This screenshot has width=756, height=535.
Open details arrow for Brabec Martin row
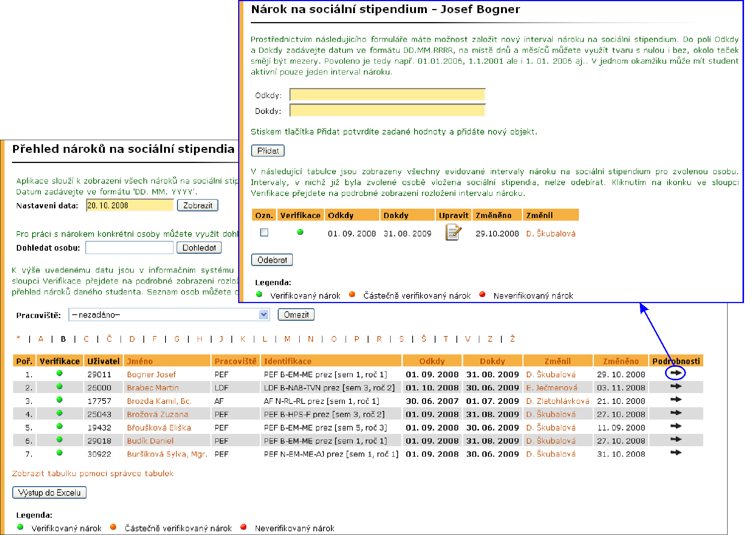676,386
